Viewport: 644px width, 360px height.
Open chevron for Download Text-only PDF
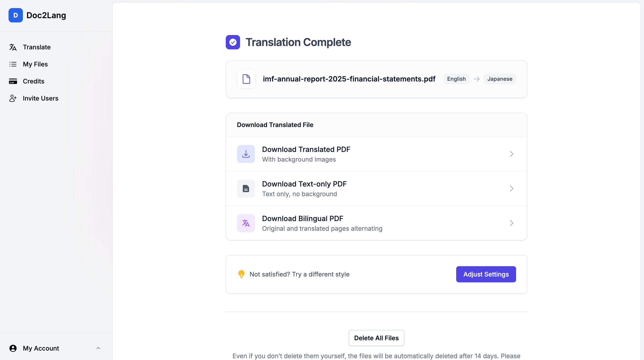click(x=511, y=189)
